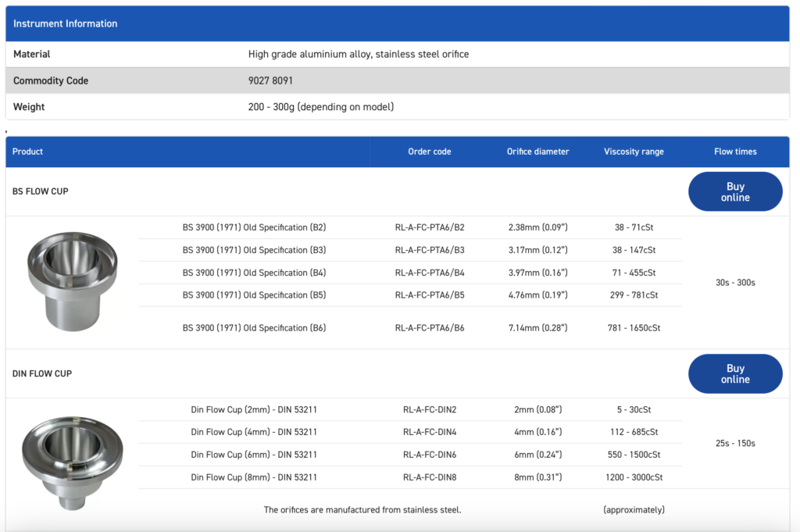Select the BS 3900 Old Specification (B4) row
This screenshot has width=800, height=532.
(x=254, y=273)
